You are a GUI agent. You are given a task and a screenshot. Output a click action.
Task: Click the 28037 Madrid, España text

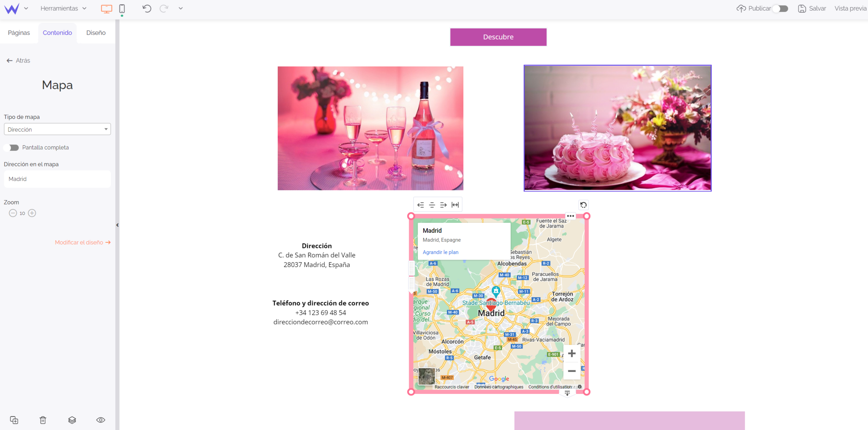(x=317, y=265)
